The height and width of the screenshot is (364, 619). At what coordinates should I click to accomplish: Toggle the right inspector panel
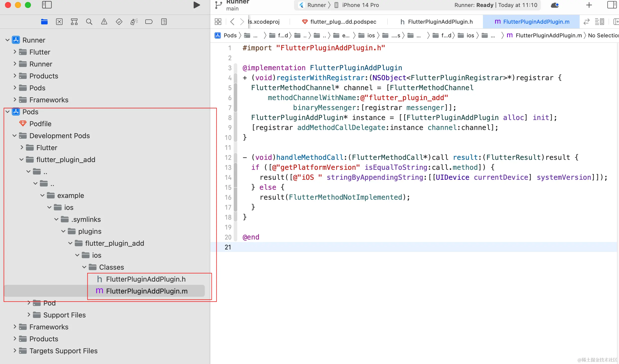(x=612, y=5)
